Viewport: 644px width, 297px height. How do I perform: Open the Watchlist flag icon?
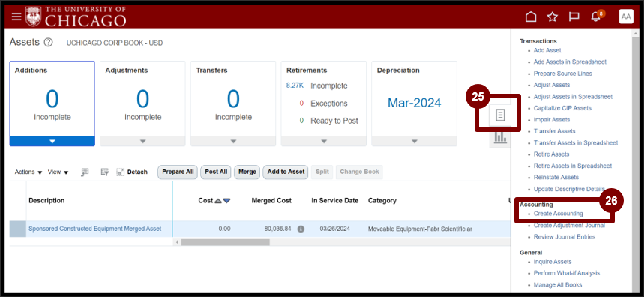(x=574, y=16)
